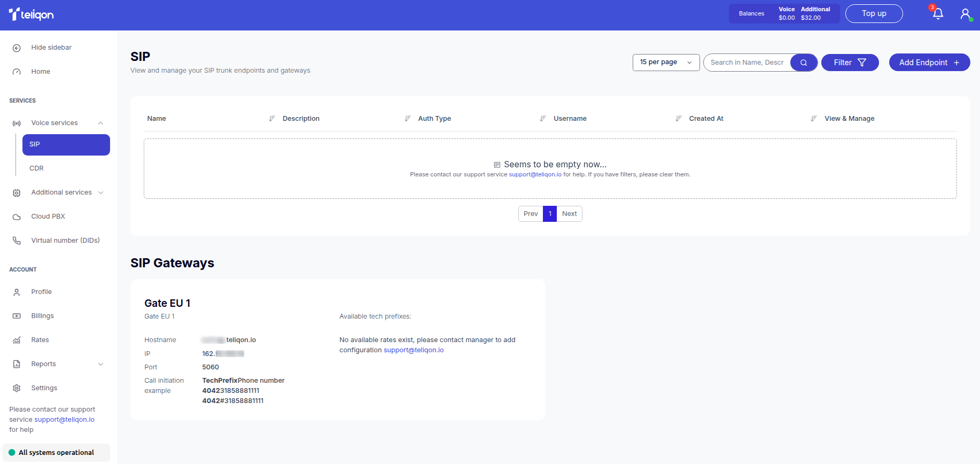
Task: Open CDR in the sidebar
Action: click(x=37, y=168)
